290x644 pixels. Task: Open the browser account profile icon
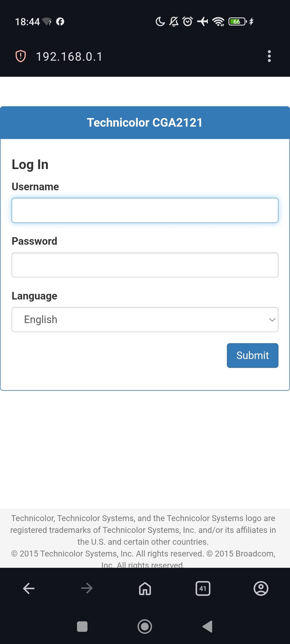click(261, 588)
